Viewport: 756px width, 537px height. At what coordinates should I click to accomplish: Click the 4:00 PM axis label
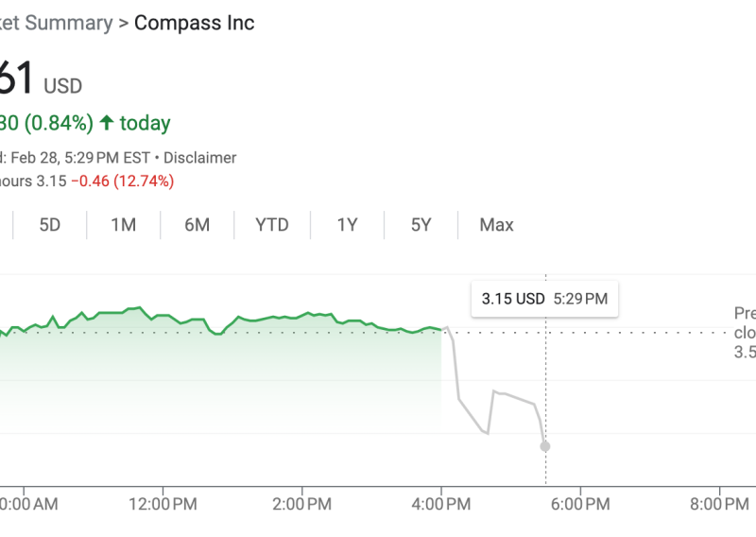click(441, 505)
